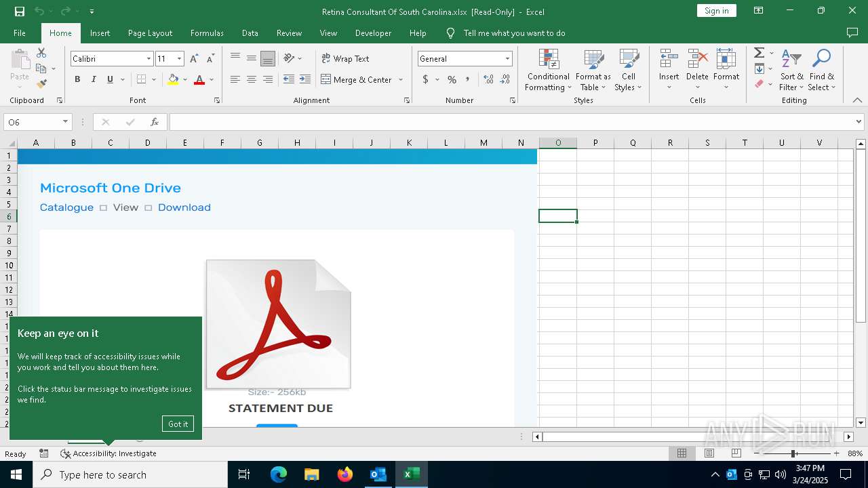
Task: Click Insert Function fx icon
Action: pyautogui.click(x=155, y=122)
